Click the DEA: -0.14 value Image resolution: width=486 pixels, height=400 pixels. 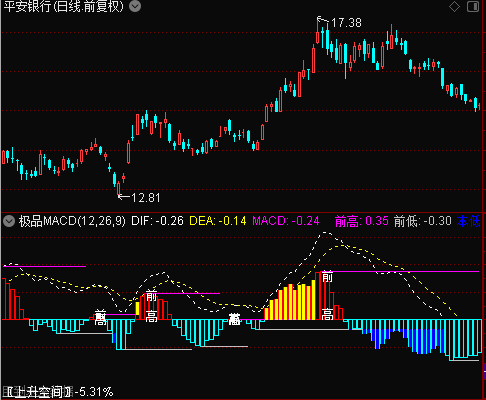point(218,221)
